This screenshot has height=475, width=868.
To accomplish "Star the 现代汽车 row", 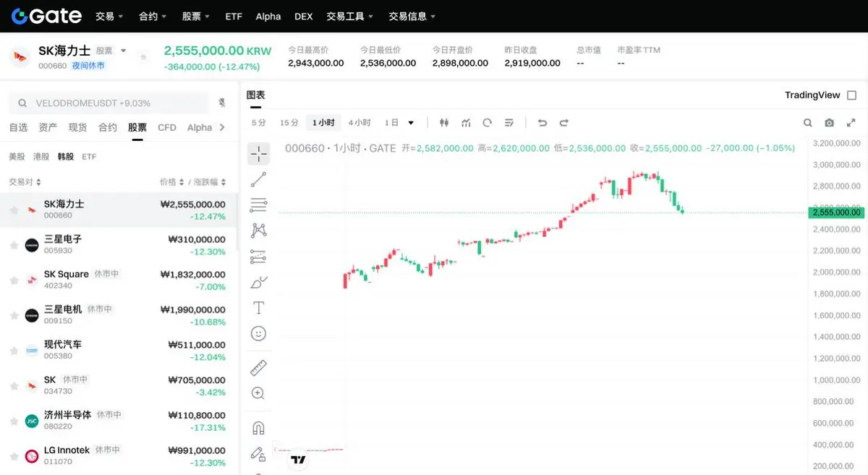I will [x=14, y=351].
